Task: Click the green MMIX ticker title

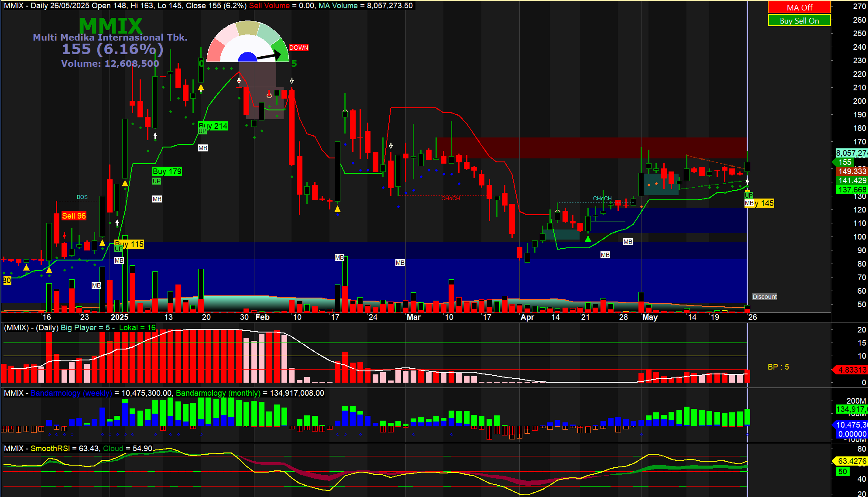Action: (x=110, y=26)
